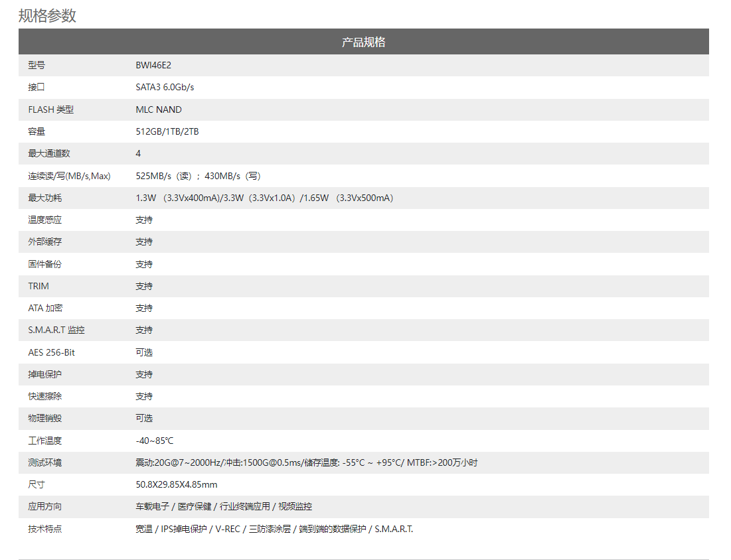Click 可选 in the 物理销毁 row
This screenshot has width=731, height=560.
pyautogui.click(x=144, y=419)
